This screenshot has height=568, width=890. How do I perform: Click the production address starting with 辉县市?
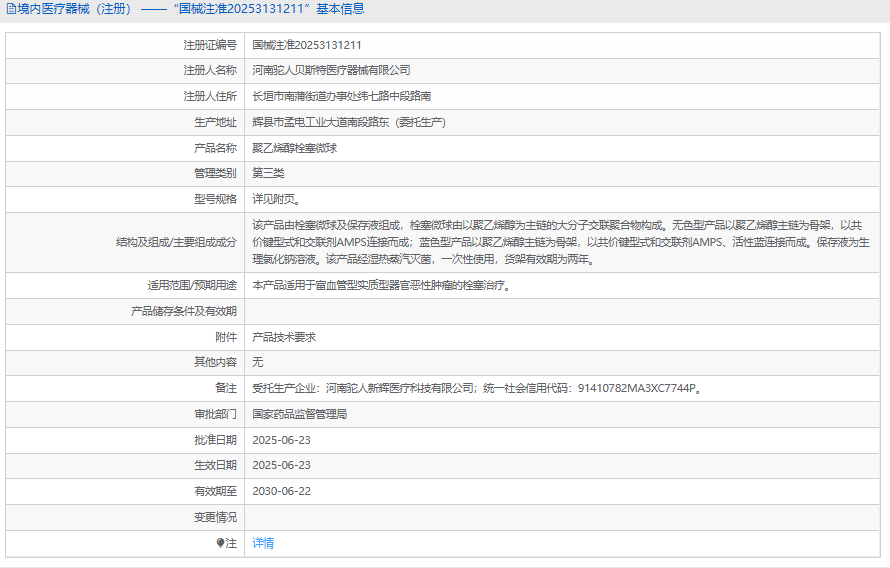[348, 122]
